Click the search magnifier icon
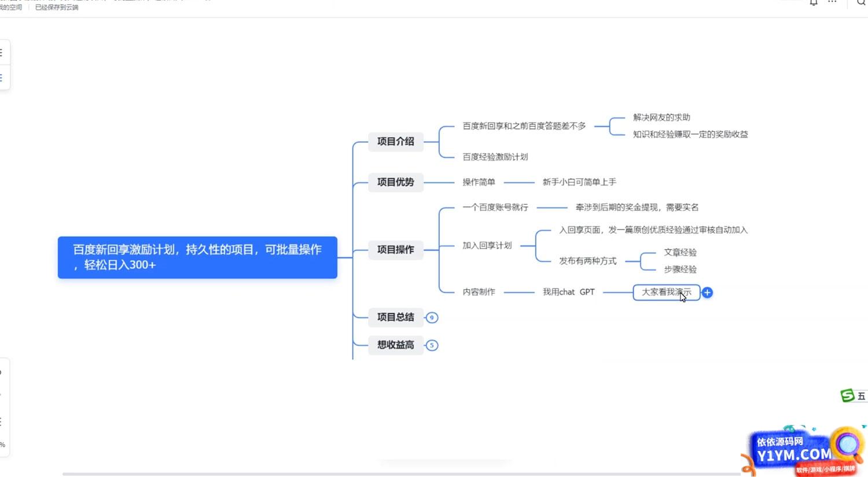Viewport: 868px width, 477px height. (861, 2)
